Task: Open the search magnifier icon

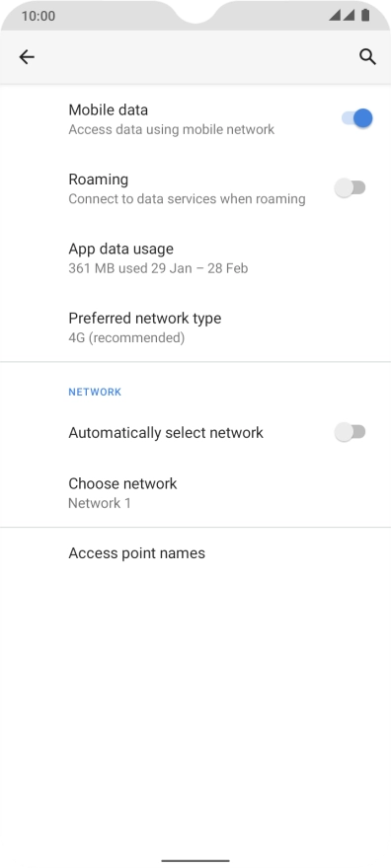Action: 367,57
